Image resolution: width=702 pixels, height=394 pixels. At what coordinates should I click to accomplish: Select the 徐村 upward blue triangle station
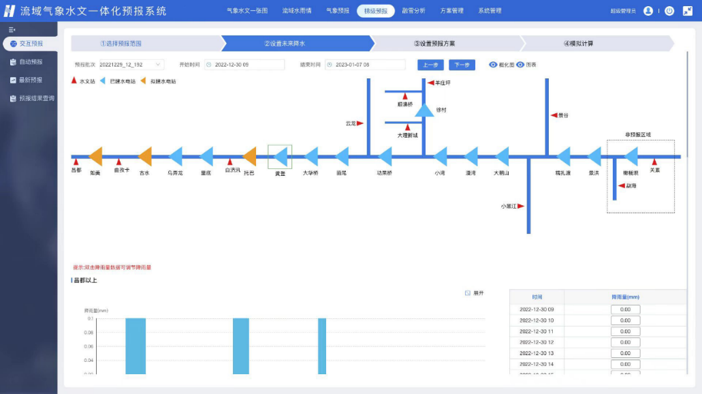pos(424,110)
